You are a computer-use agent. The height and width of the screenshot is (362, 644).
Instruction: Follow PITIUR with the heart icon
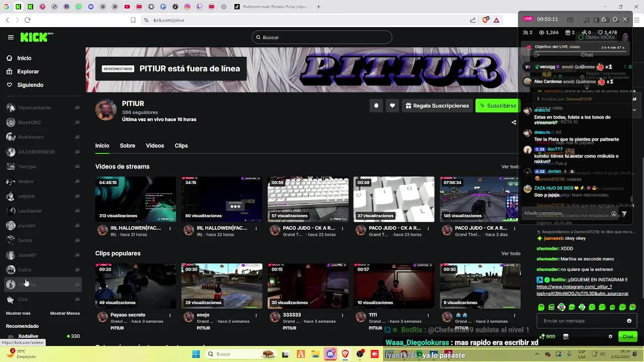pos(392,106)
